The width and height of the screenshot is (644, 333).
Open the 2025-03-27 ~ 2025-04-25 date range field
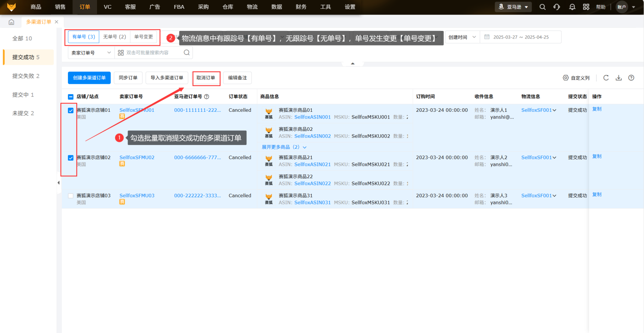(521, 37)
